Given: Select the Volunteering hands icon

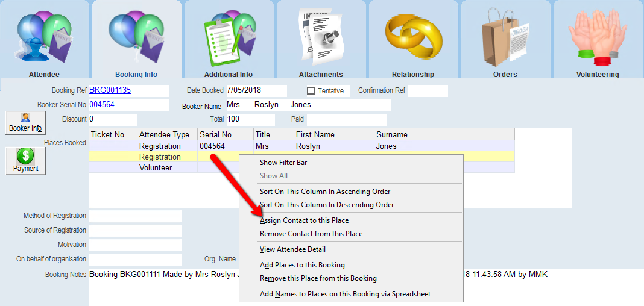Looking at the screenshot, I should [597, 37].
